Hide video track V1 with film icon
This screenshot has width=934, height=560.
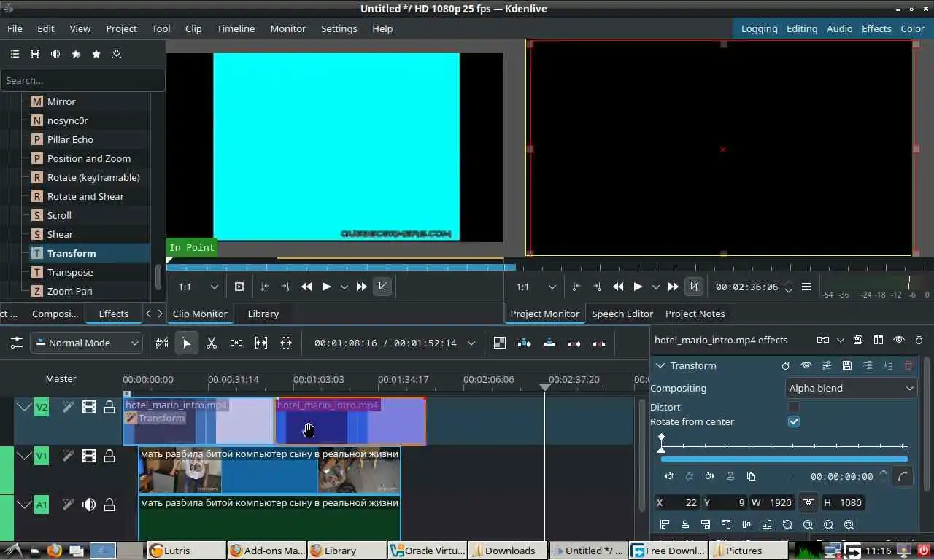pos(89,456)
